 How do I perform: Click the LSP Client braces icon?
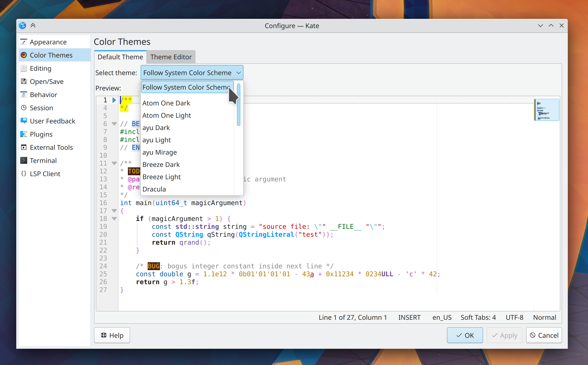point(24,173)
